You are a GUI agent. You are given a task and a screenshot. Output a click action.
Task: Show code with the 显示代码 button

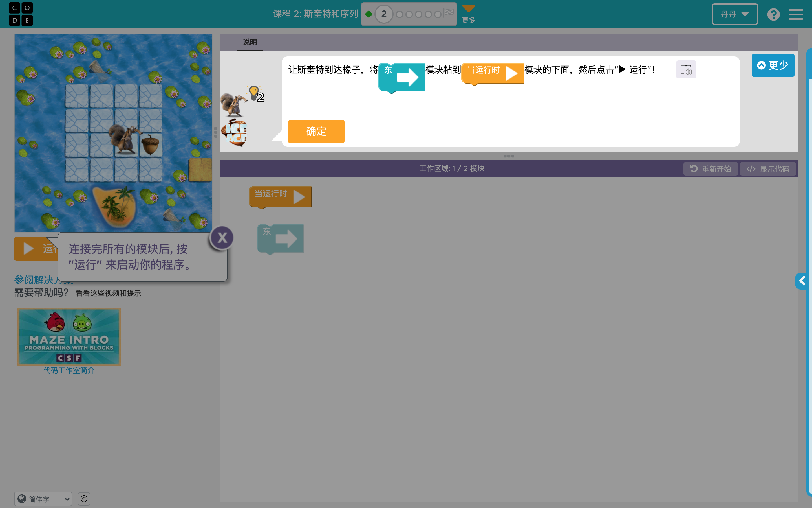point(768,169)
